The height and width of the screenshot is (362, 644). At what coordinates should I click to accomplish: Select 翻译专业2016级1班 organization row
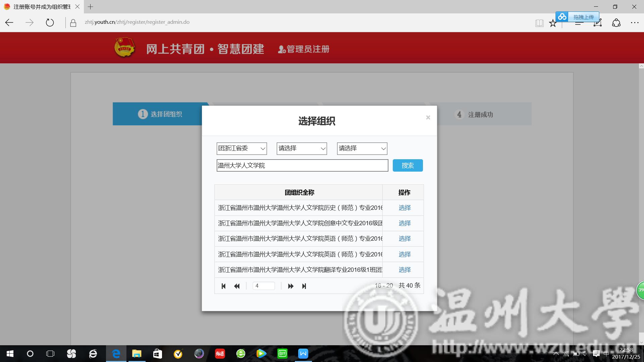pos(405,270)
